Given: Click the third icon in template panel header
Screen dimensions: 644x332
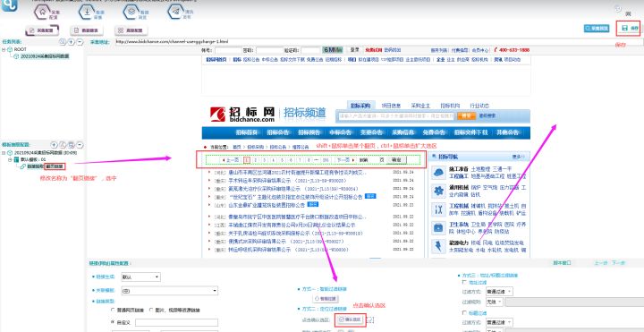Looking at the screenshot, I should pos(71,145).
